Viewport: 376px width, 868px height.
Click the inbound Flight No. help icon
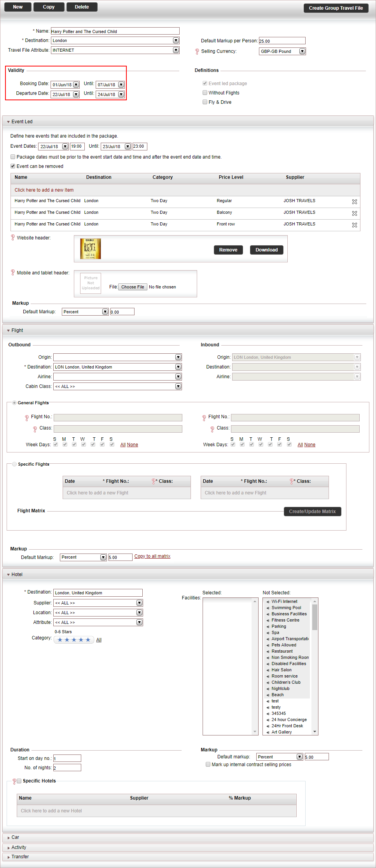click(x=204, y=418)
